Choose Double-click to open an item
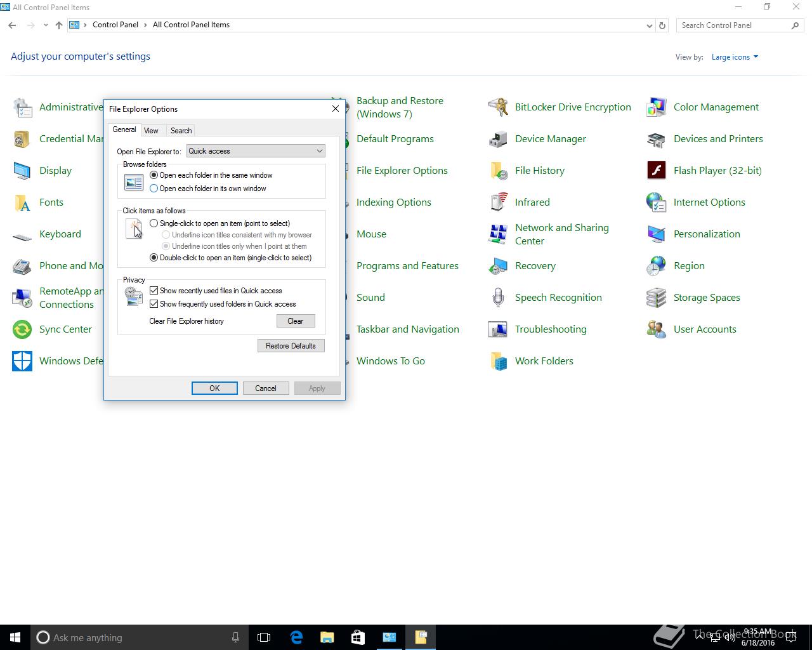Image resolution: width=812 pixels, height=650 pixels. point(230,258)
